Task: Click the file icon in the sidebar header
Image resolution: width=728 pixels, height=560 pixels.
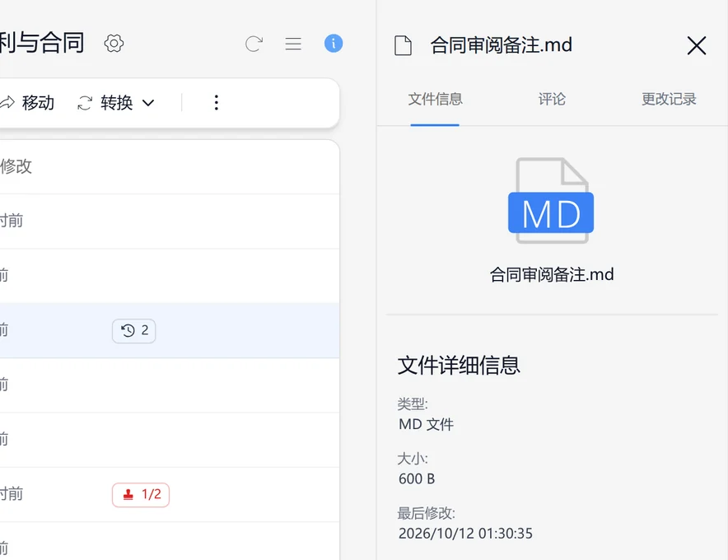Action: click(403, 45)
